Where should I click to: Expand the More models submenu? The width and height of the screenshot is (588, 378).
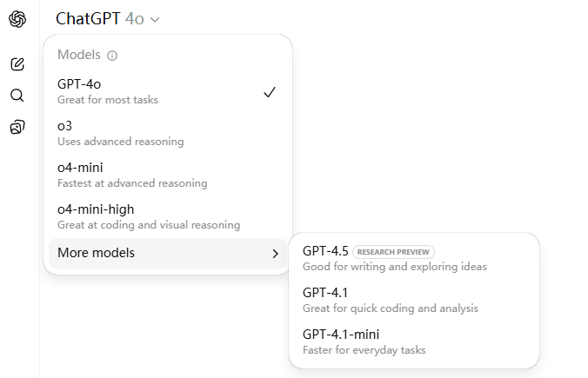click(165, 253)
